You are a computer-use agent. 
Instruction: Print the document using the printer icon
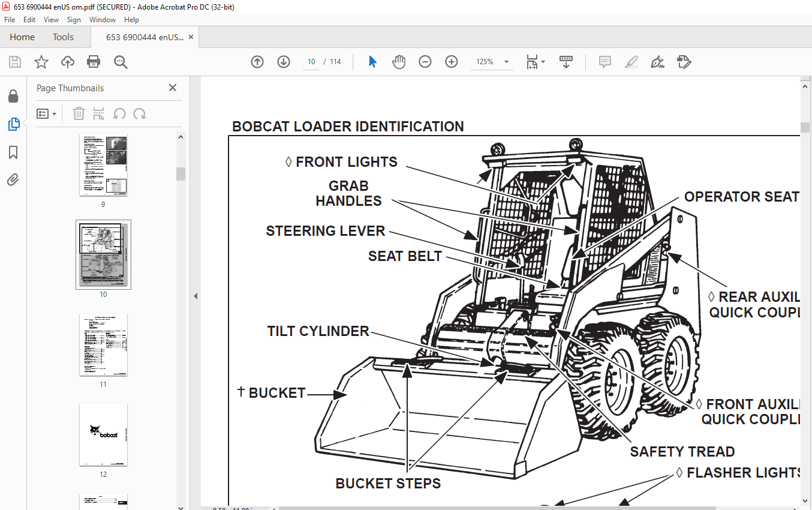click(94, 62)
